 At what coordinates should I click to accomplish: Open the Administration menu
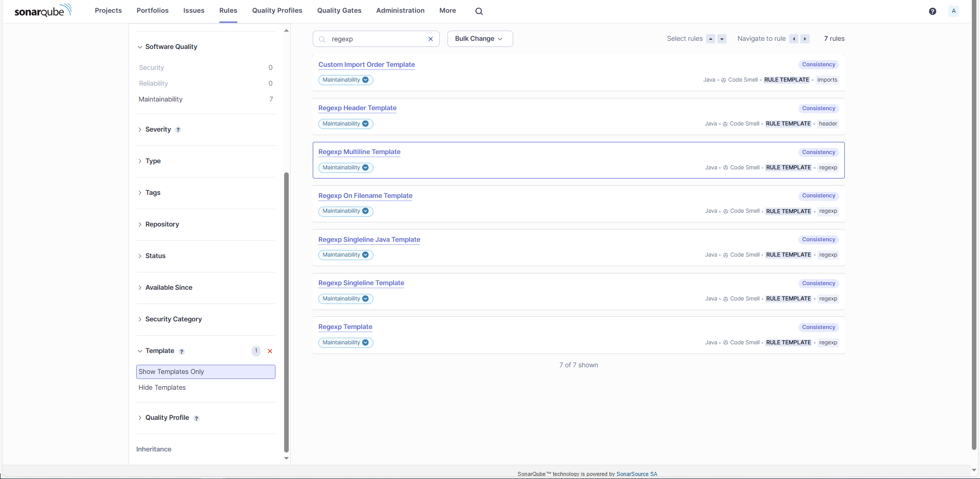[400, 11]
